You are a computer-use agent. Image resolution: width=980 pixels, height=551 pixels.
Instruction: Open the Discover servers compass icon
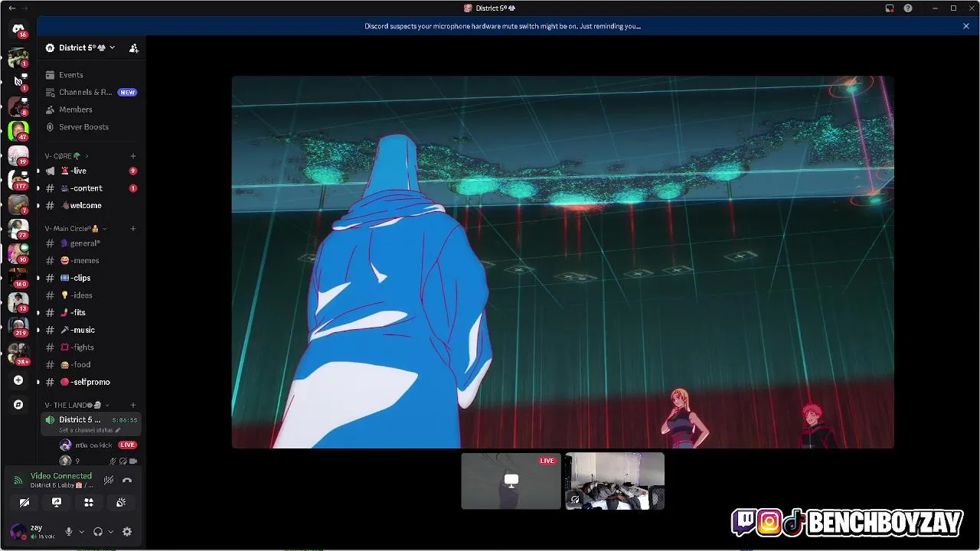coord(18,405)
